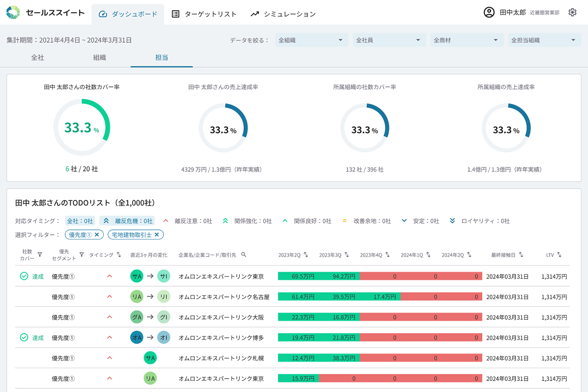Toggle the 安定：0社 timing filter
The height and width of the screenshot is (392, 588).
(420, 221)
